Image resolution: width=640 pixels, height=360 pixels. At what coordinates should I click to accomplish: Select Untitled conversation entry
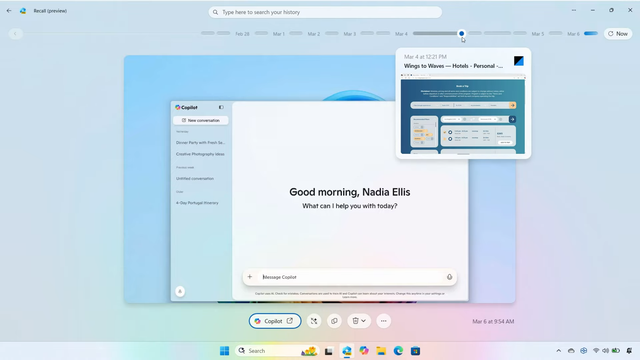pyautogui.click(x=195, y=178)
